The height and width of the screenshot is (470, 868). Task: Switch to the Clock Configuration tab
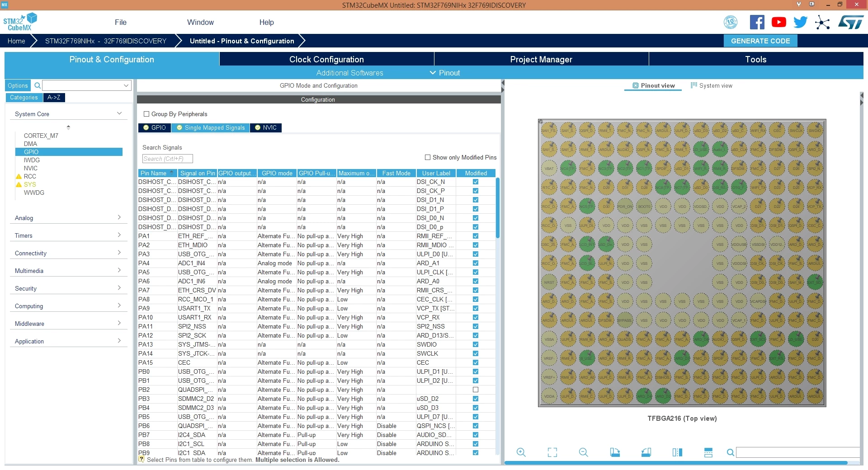(x=326, y=59)
